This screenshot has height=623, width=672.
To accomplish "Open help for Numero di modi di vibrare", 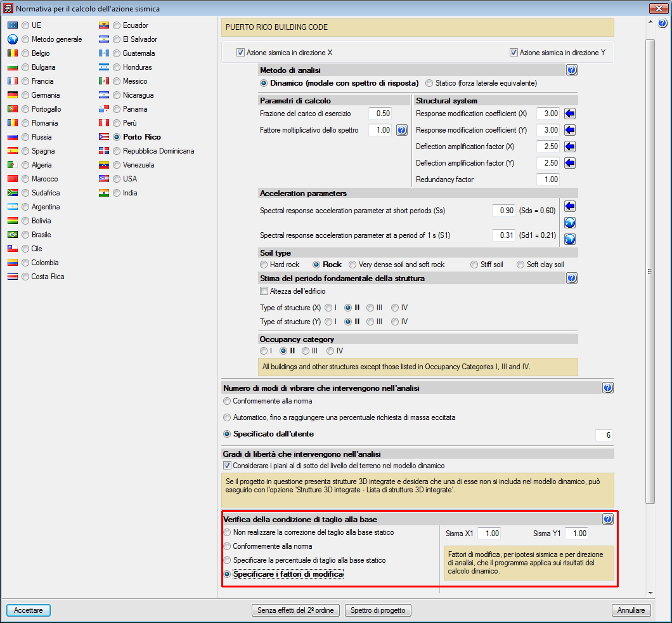I will coord(608,388).
